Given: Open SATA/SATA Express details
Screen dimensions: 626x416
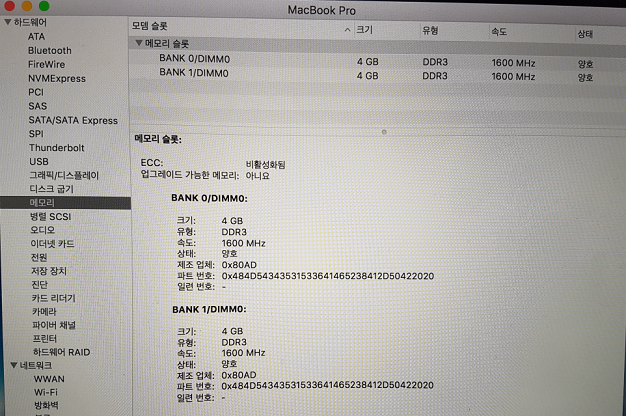Looking at the screenshot, I should (73, 120).
